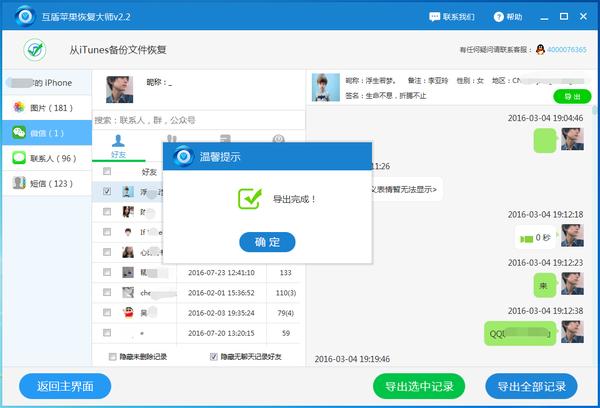Click 返回主界面 button

point(65,386)
